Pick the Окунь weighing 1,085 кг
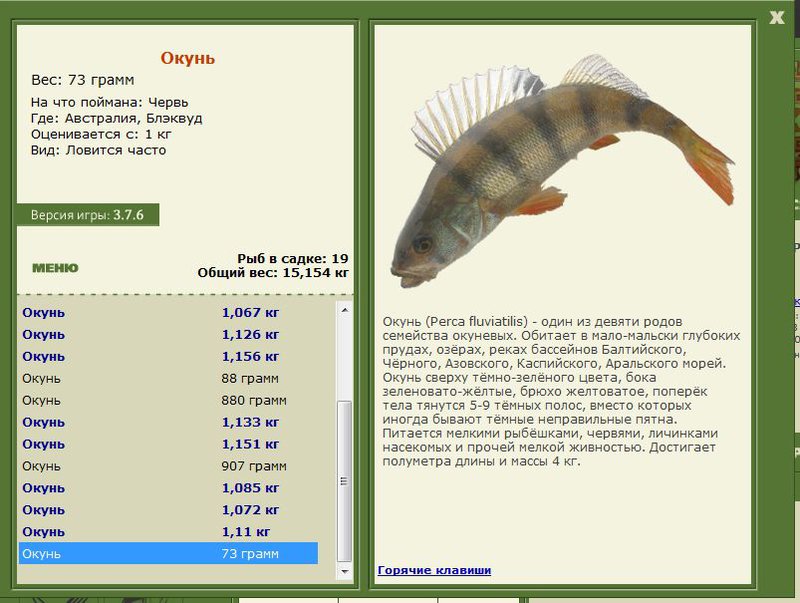This screenshot has width=800, height=603. pos(168,488)
